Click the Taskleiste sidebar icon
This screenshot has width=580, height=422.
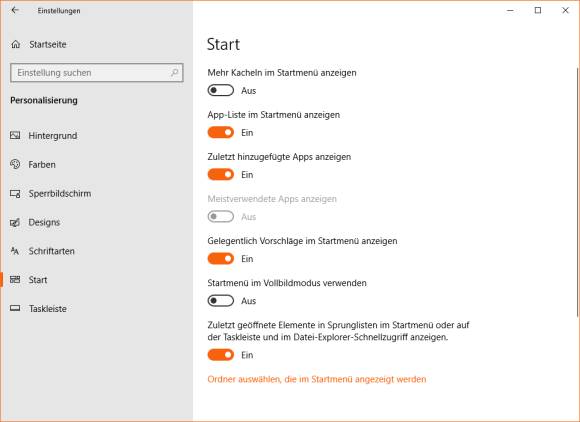coord(15,308)
